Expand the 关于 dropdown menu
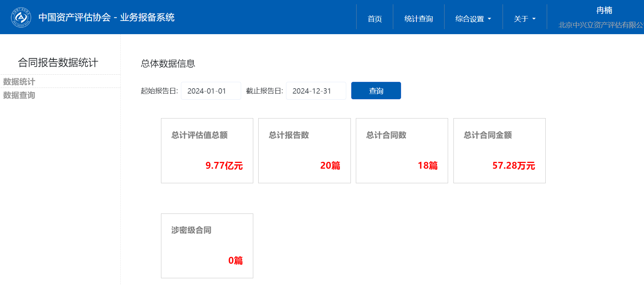Viewport: 644px width, 285px height. (x=524, y=19)
